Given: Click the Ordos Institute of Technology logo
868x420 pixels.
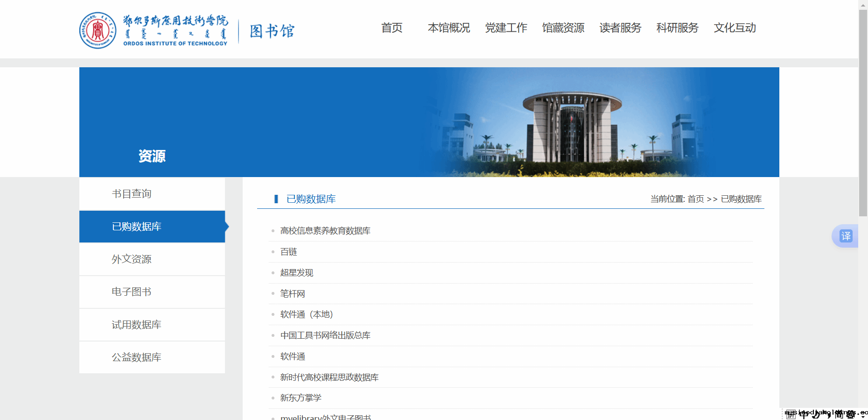Looking at the screenshot, I should tap(154, 30).
